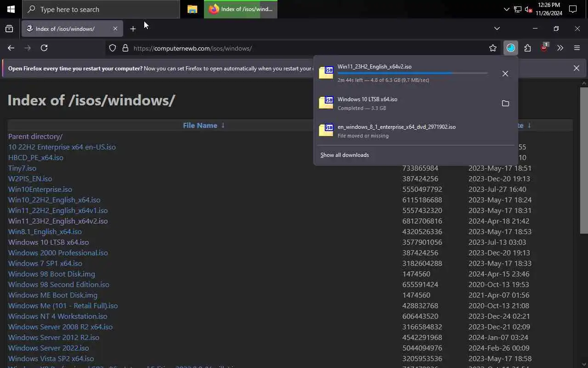Open Windows Start menu
The height and width of the screenshot is (368, 588).
[11, 9]
